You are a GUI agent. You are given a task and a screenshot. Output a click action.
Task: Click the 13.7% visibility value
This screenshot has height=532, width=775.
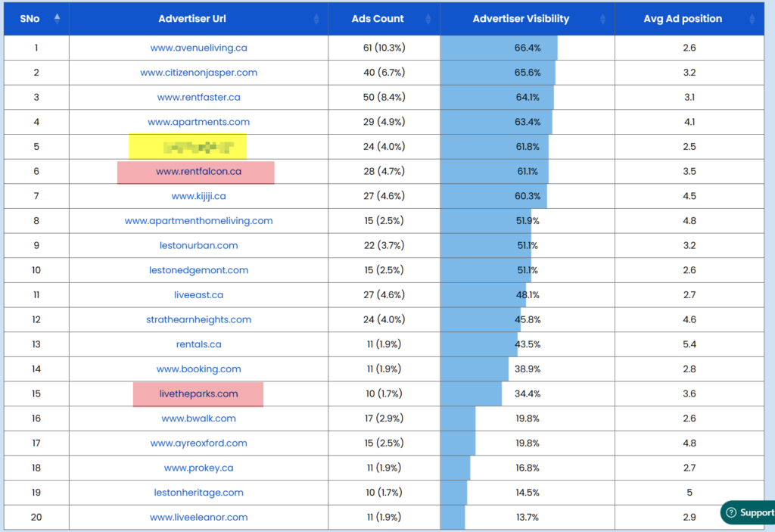[x=528, y=518]
